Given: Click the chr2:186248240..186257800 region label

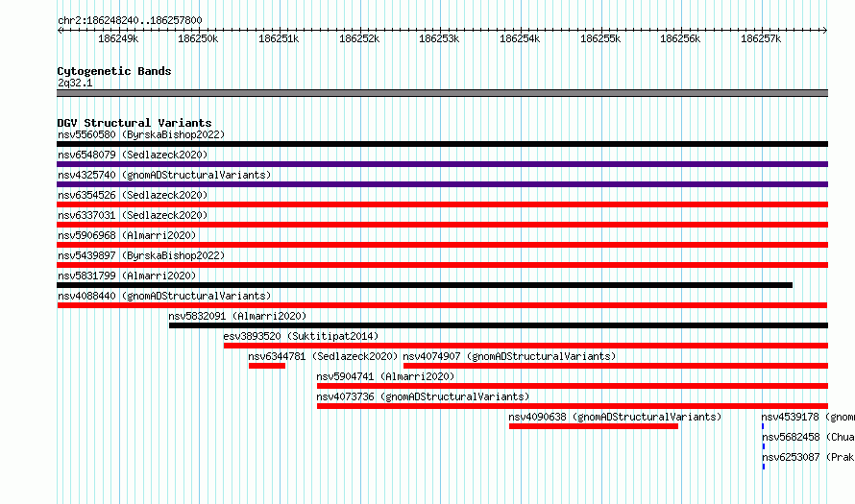Looking at the screenshot, I should (x=130, y=20).
